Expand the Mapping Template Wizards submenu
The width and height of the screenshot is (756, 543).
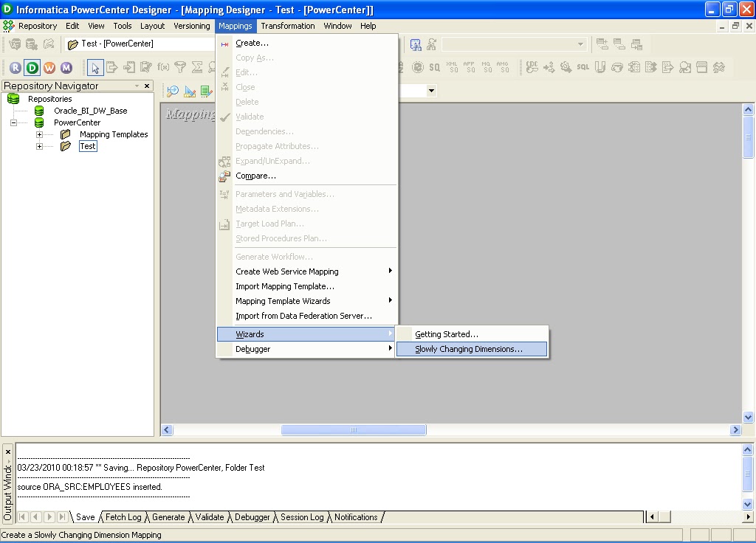[390, 301]
